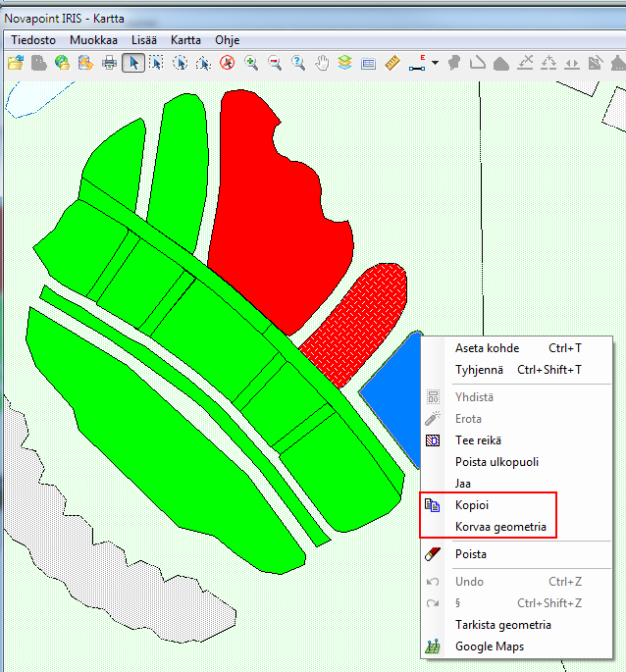Open the Muokkaa menu
The height and width of the screenshot is (672, 626).
click(x=93, y=40)
